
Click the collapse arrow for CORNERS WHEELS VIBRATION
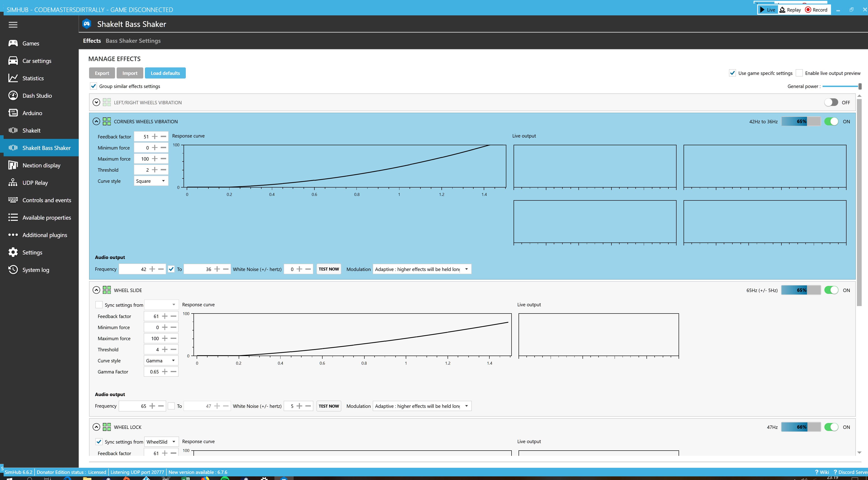[96, 121]
